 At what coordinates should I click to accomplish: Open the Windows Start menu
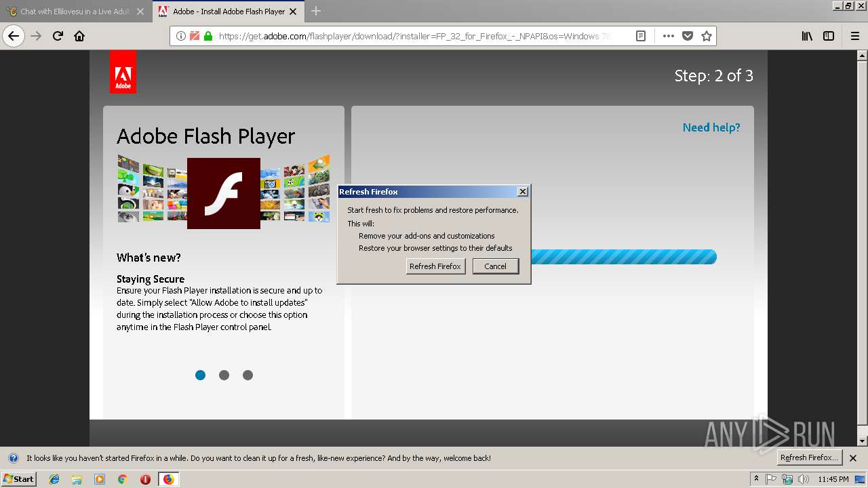pos(18,479)
